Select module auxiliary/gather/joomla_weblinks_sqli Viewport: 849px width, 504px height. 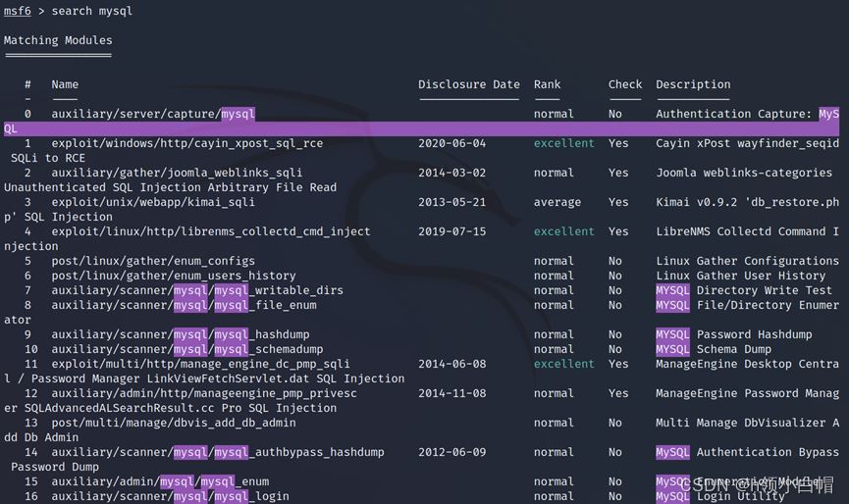pos(177,173)
